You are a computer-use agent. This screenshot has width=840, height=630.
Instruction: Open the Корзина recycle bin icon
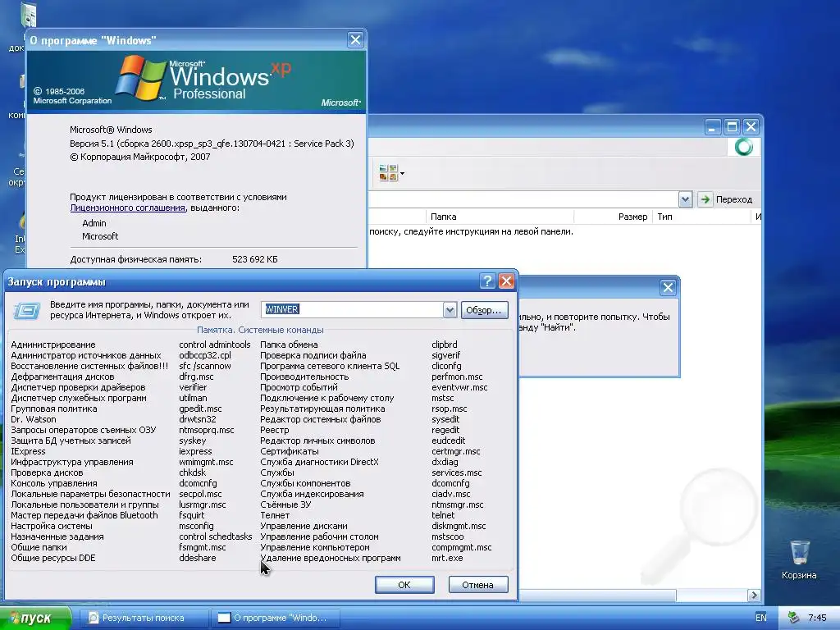(x=799, y=553)
